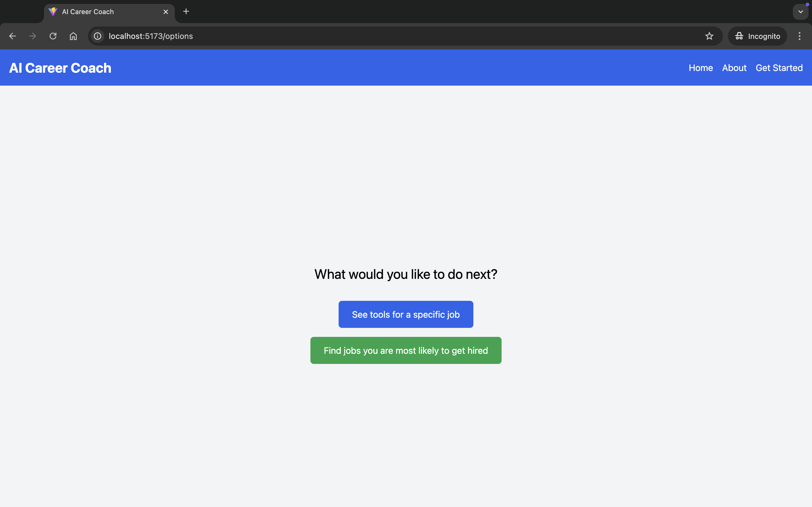Go to the Home nav link

click(701, 68)
